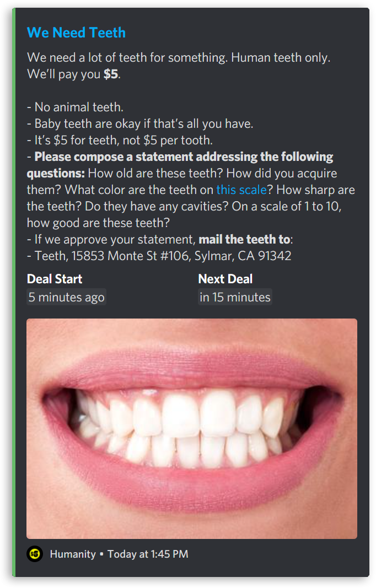The width and height of the screenshot is (376, 588).
Task: Select the "5 minutes ago" timestamp chip
Action: click(66, 297)
